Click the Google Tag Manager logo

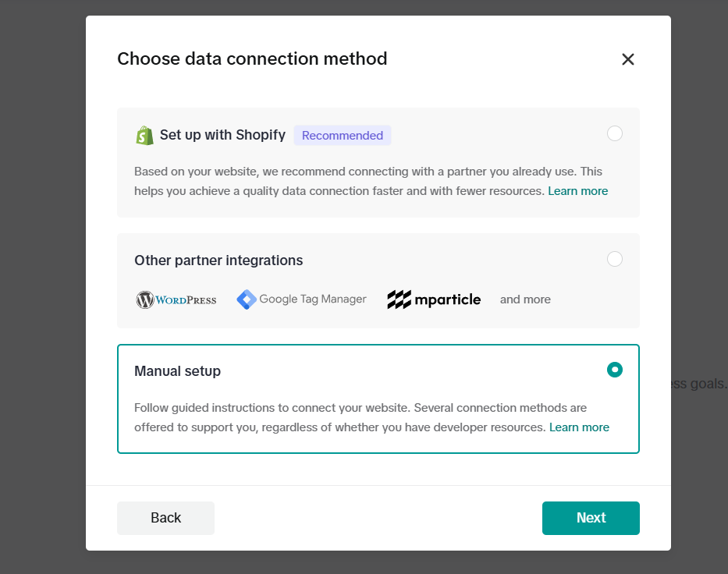(301, 299)
